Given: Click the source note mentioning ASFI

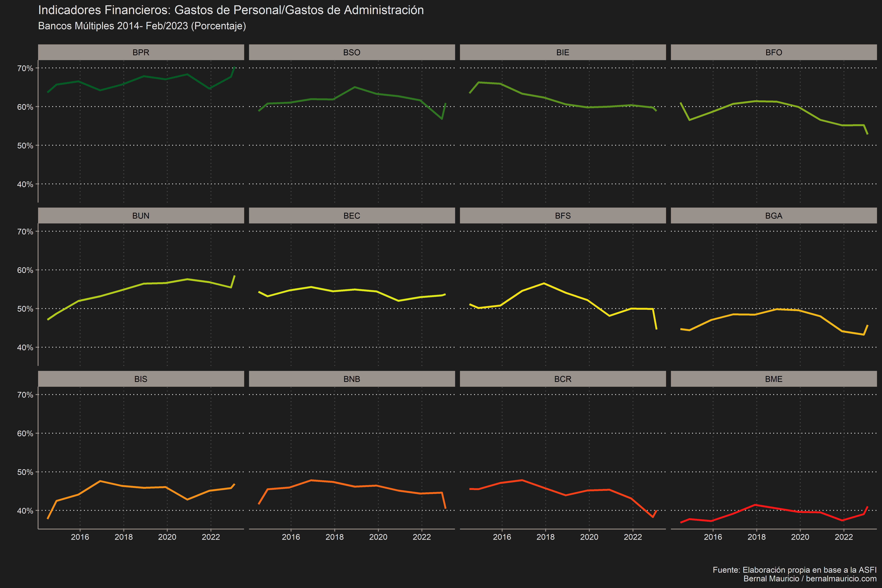Looking at the screenshot, I should coord(795,570).
